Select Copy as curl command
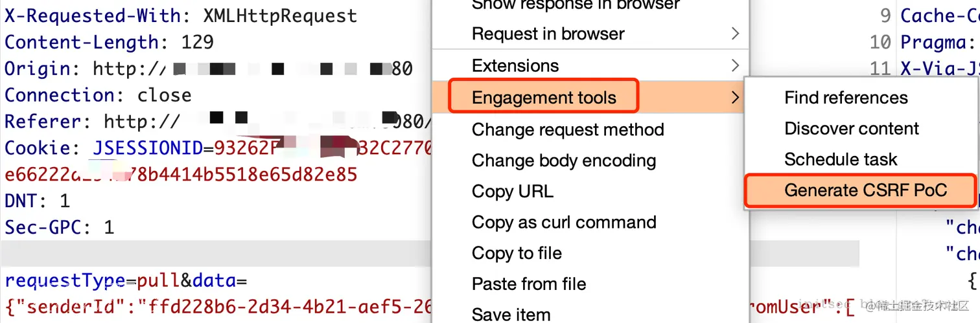This screenshot has width=980, height=323. [x=564, y=222]
